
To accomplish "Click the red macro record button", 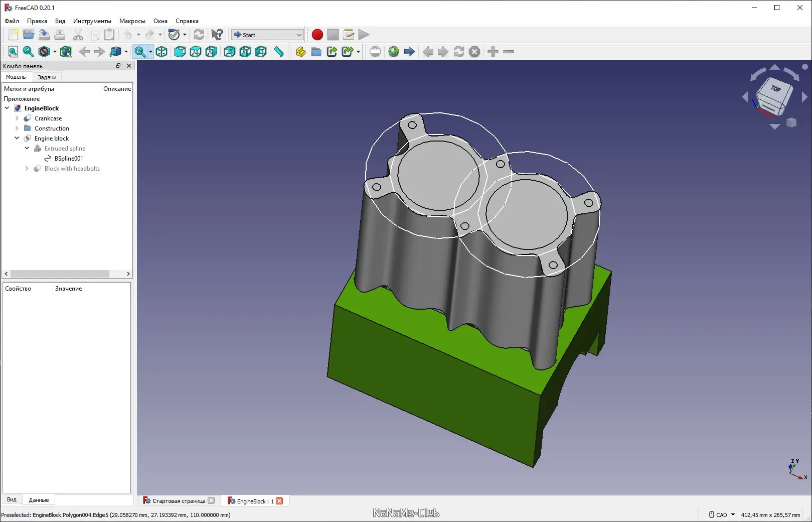I will [317, 35].
